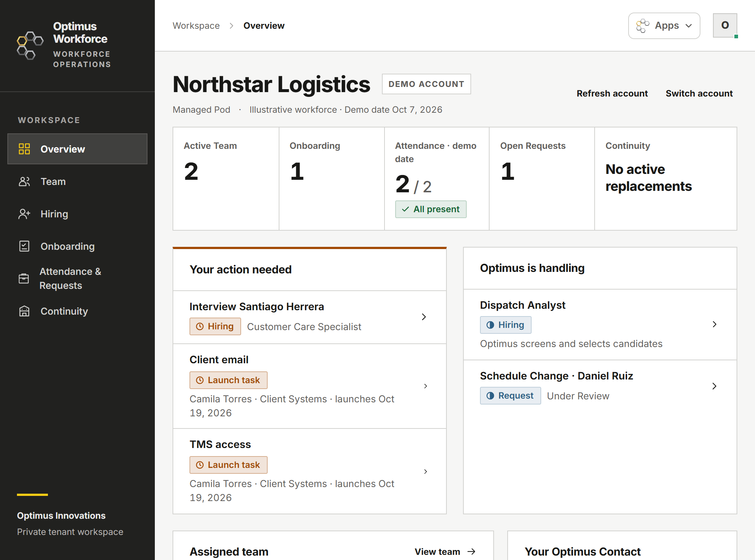Click the Onboarding checklist icon in sidebar
The width and height of the screenshot is (755, 560).
click(x=24, y=246)
